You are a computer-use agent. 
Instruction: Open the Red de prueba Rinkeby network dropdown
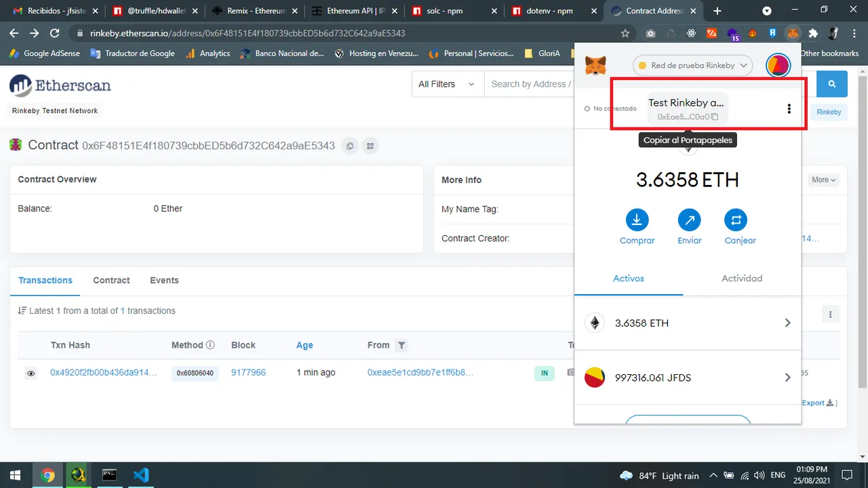click(x=693, y=66)
